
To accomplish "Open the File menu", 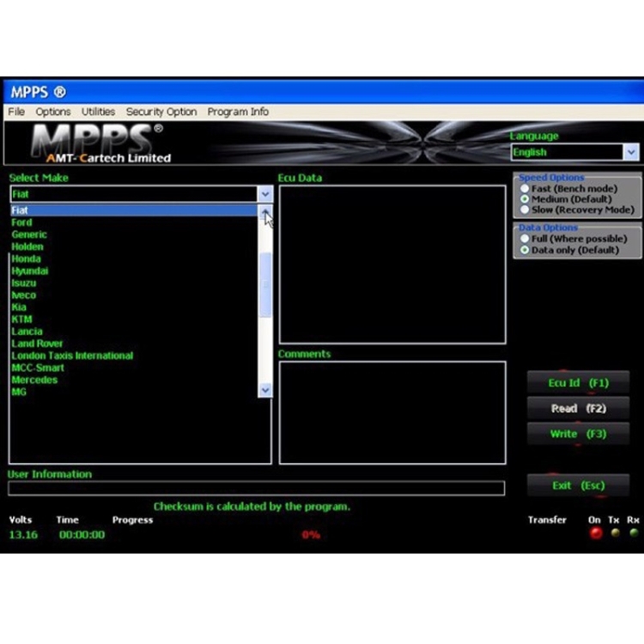I will click(x=16, y=112).
